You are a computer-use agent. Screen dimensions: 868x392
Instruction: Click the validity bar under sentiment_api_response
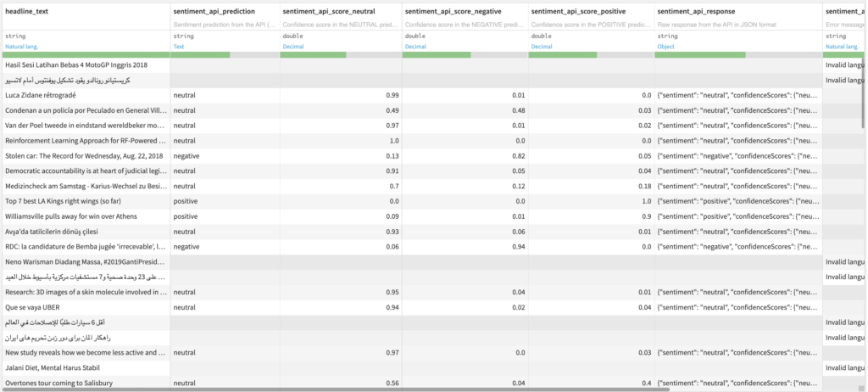pos(737,55)
